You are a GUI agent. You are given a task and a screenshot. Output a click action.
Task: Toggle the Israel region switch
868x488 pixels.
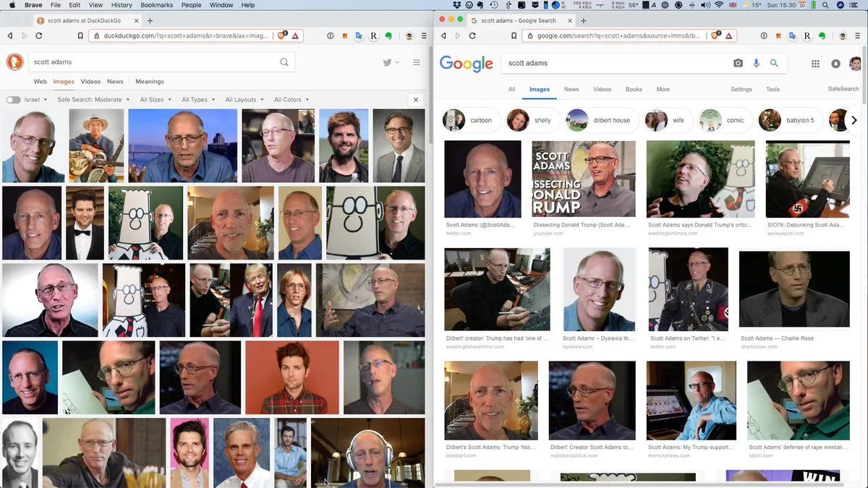13,100
